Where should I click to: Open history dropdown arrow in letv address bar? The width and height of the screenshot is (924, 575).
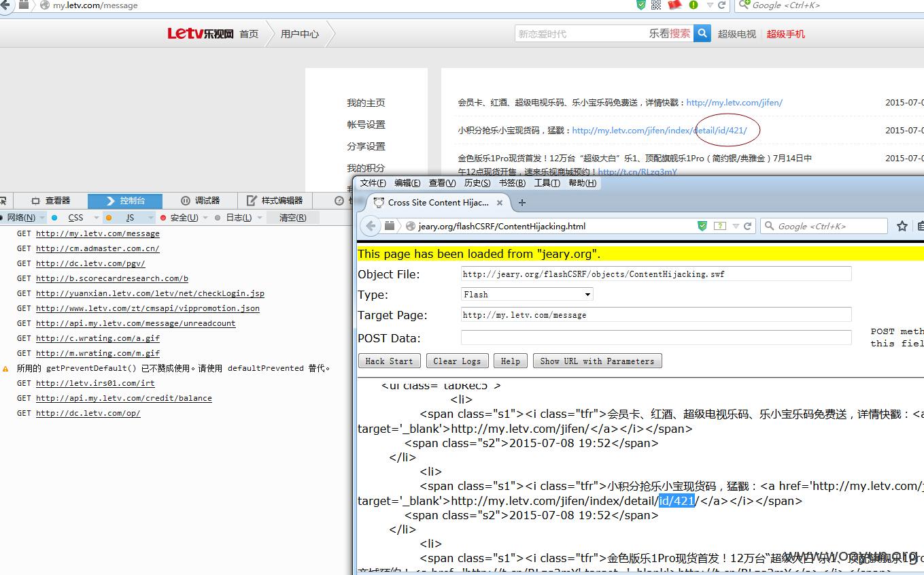(710, 5)
